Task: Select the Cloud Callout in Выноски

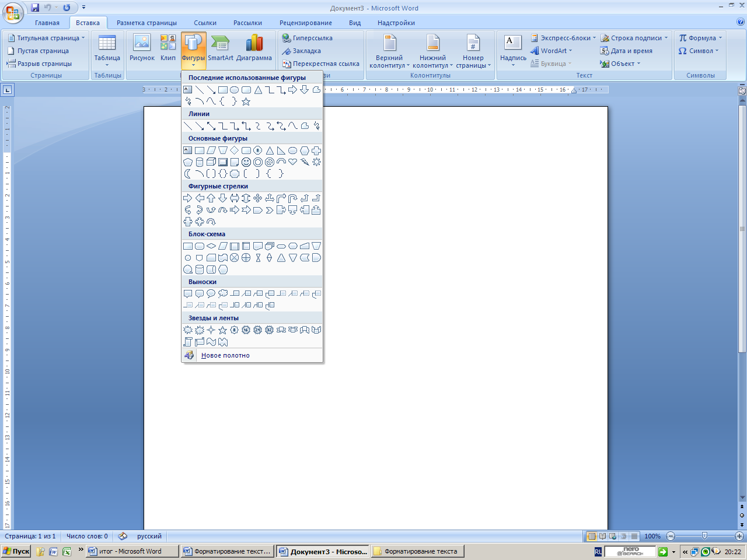Action: (223, 294)
